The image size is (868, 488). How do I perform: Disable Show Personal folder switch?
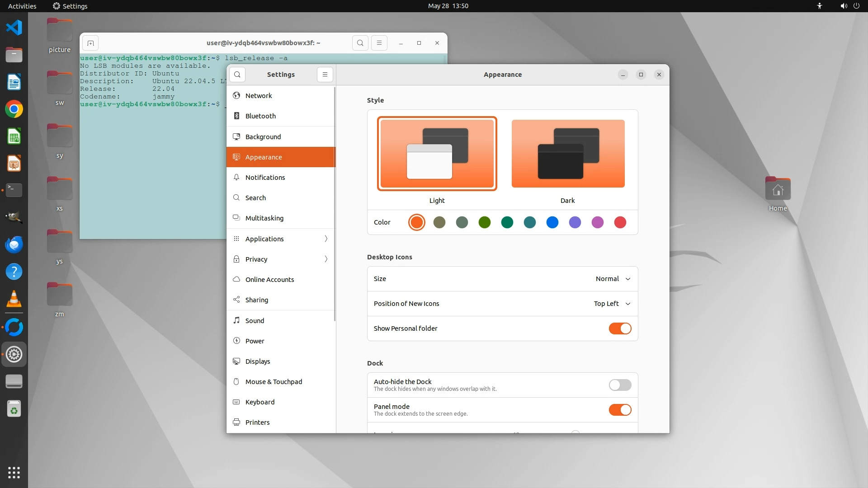point(620,328)
